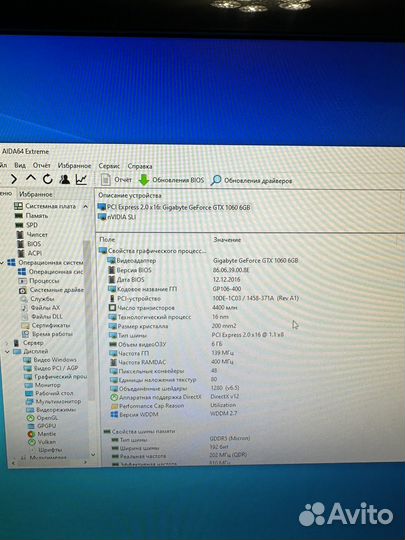Screen dimensions: 405x540
Task: Select Видеорежимы tree item
Action: pyautogui.click(x=51, y=409)
